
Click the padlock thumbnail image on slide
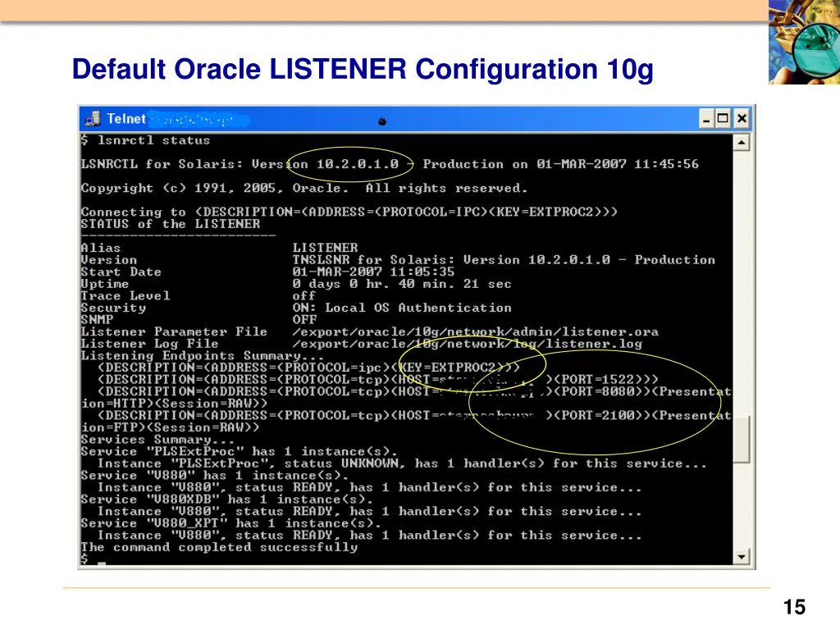pos(804,42)
